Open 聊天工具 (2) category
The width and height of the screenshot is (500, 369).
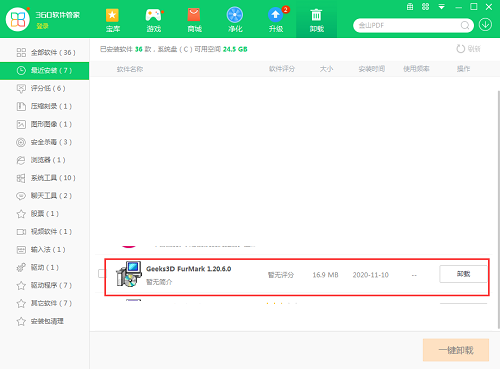click(45, 196)
